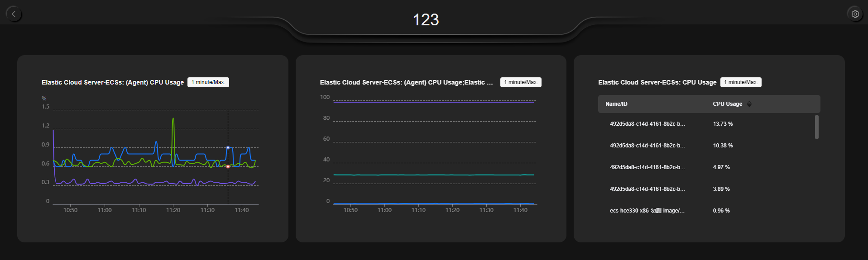Click the truncated middle chart title
The image size is (868, 260).
pos(406,82)
